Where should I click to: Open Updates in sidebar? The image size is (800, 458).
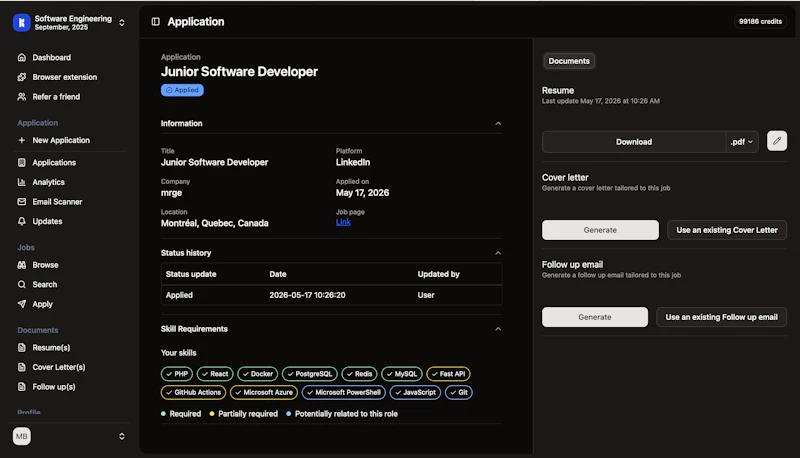click(47, 221)
